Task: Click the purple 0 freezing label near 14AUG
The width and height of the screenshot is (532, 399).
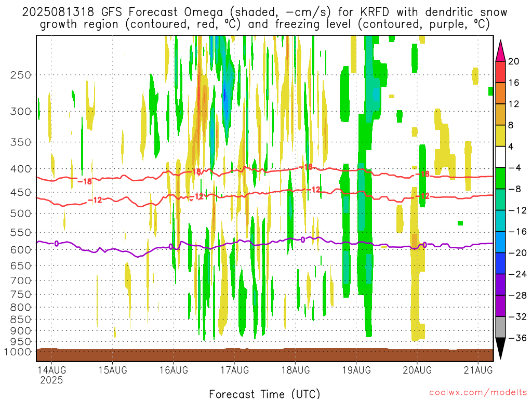Action: pyautogui.click(x=57, y=243)
